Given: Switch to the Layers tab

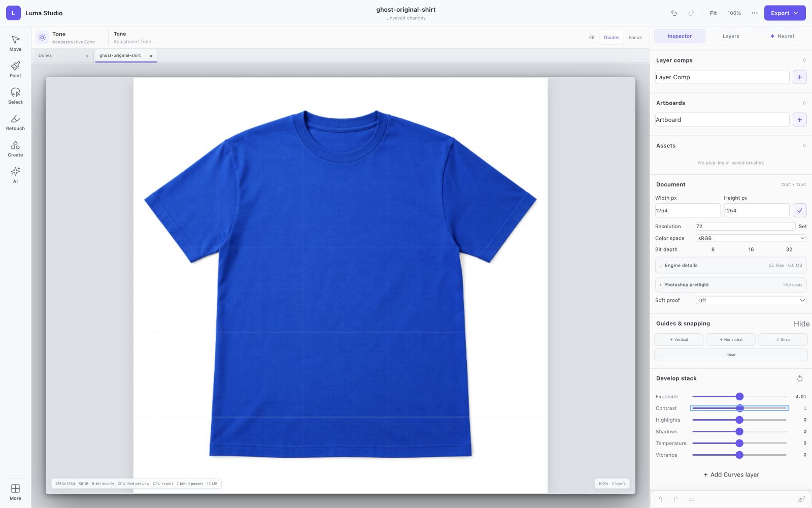Looking at the screenshot, I should (731, 36).
